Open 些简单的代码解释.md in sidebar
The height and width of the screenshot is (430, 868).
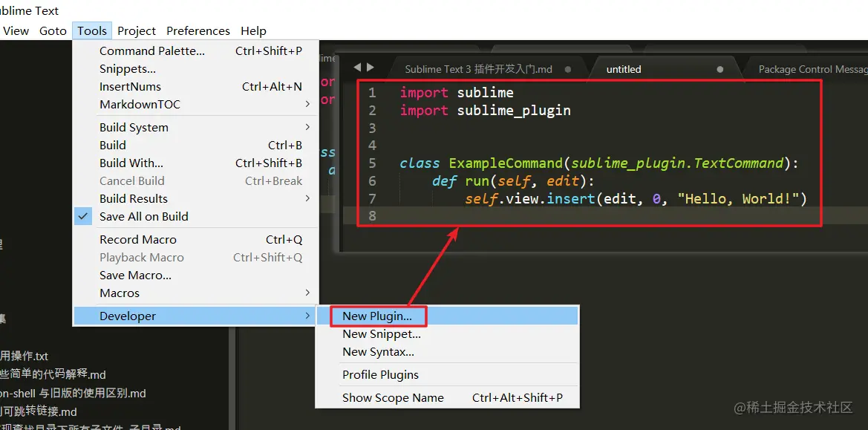click(53, 374)
